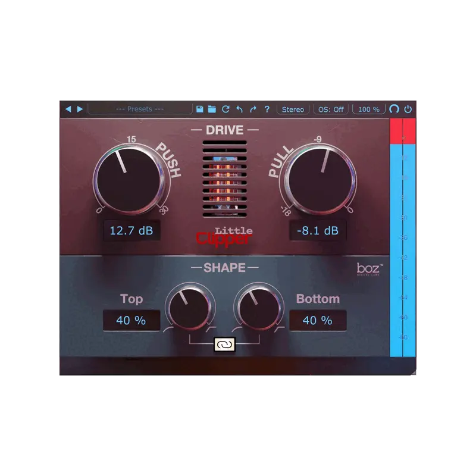Image resolution: width=476 pixels, height=476 pixels.
Task: Toggle plugin bypass power button
Action: (x=408, y=109)
